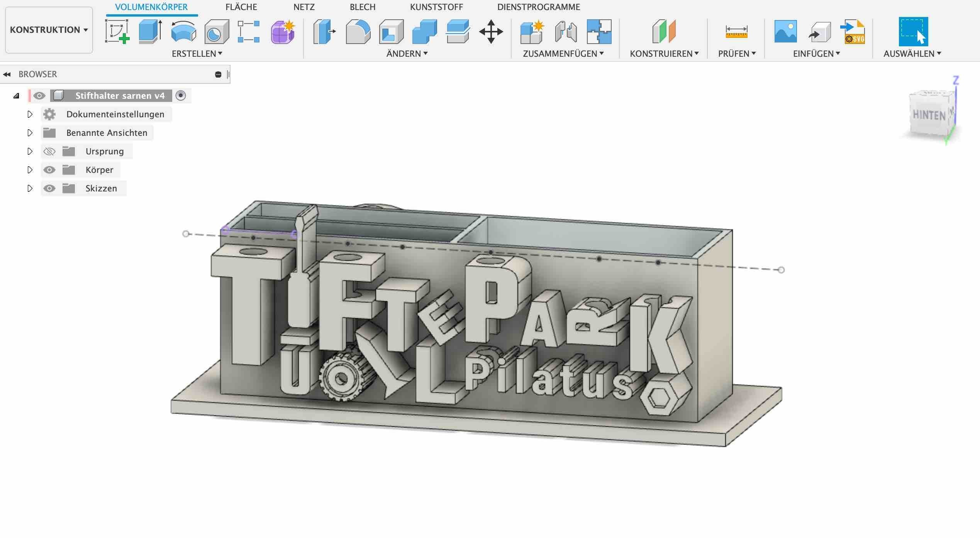Toggle visibility of Ursprung folder
980x538 pixels.
click(49, 151)
